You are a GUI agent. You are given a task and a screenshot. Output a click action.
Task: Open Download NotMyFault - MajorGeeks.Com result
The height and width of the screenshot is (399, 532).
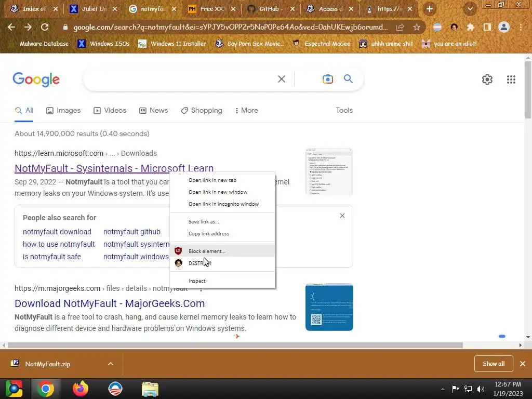tap(110, 303)
